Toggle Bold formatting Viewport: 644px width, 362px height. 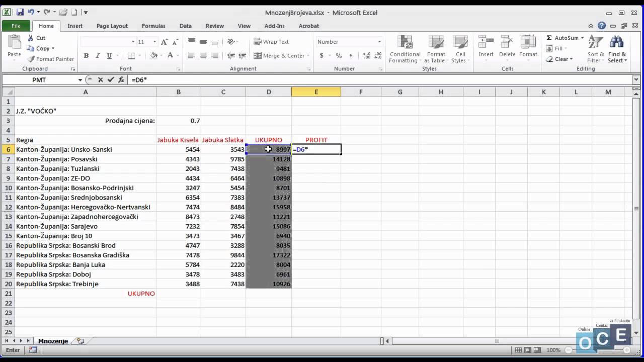click(86, 56)
